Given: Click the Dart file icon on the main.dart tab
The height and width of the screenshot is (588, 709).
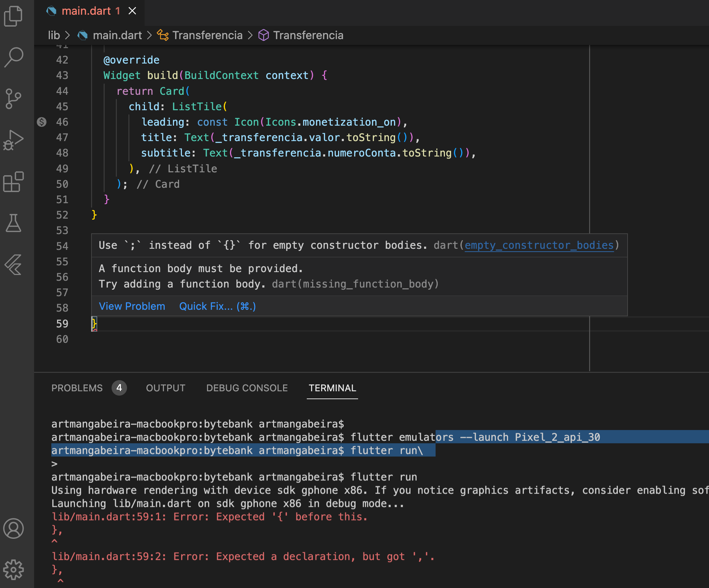Looking at the screenshot, I should tap(51, 11).
